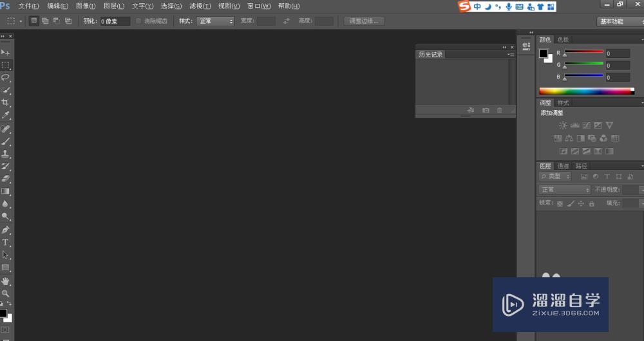This screenshot has width=644, height=341.
Task: Select the Crop tool
Action: pyautogui.click(x=5, y=102)
